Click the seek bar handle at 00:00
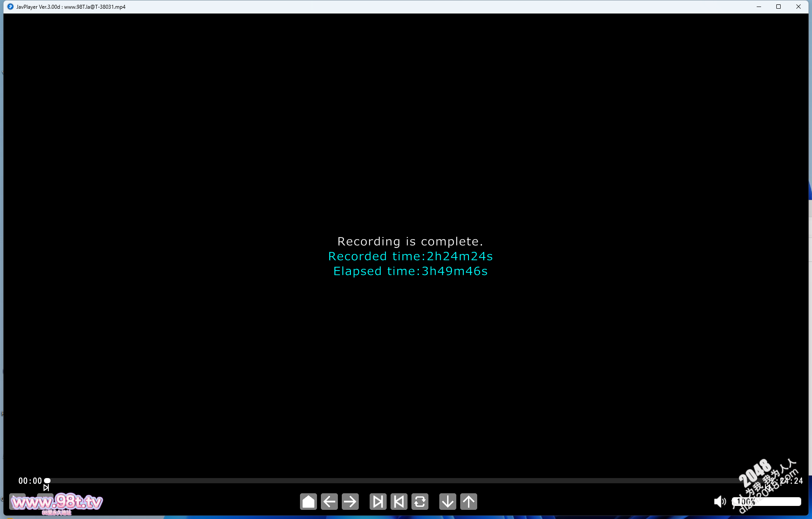 point(47,481)
